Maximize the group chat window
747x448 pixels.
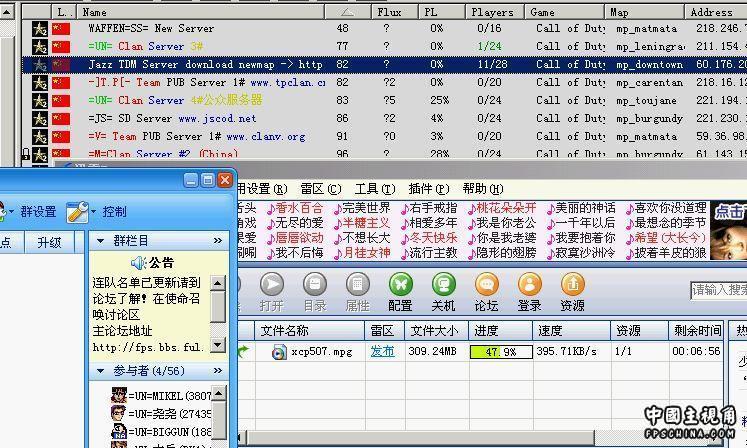click(208, 180)
